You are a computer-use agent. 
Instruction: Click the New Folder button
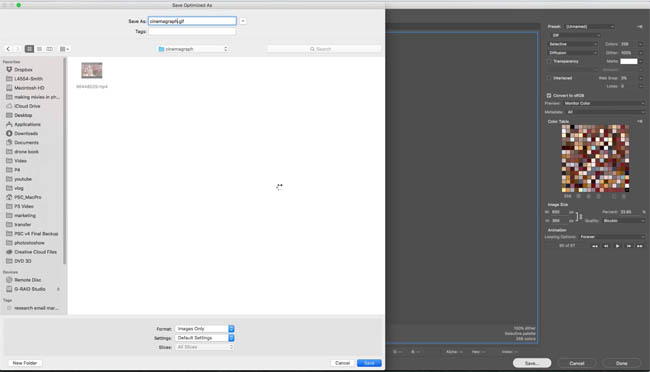(x=25, y=363)
